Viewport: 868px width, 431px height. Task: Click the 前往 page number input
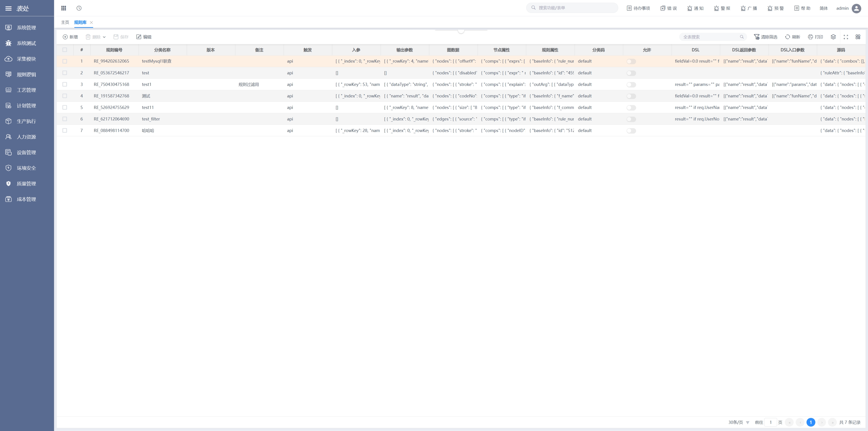tap(770, 422)
